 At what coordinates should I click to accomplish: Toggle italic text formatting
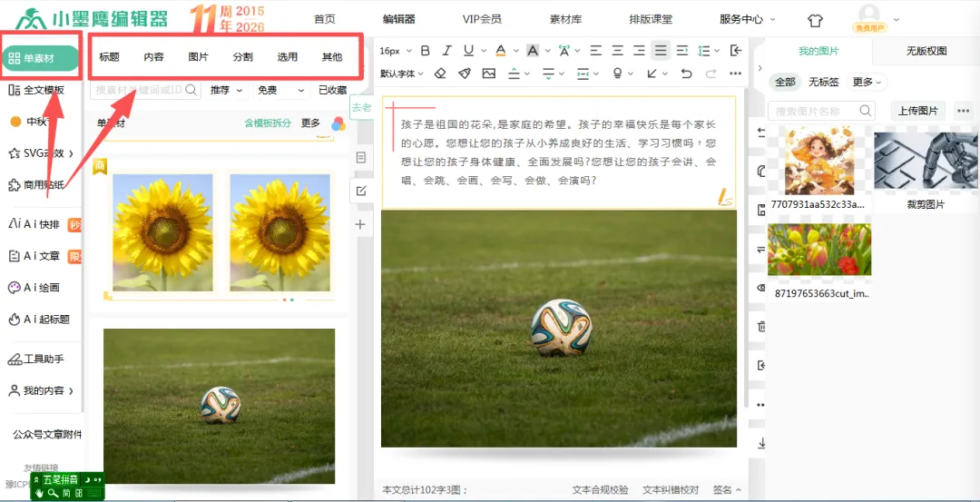point(446,51)
